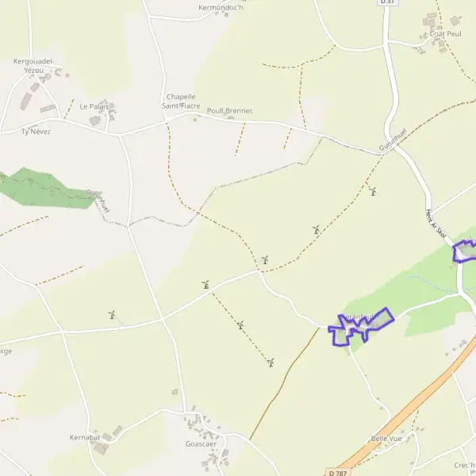Click the southernmost wind turbine marker

click(271, 363)
